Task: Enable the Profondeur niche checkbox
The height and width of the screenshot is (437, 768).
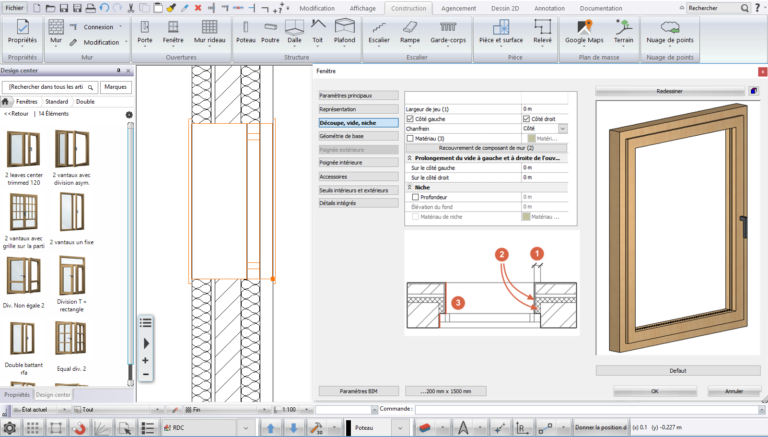Action: coord(415,197)
